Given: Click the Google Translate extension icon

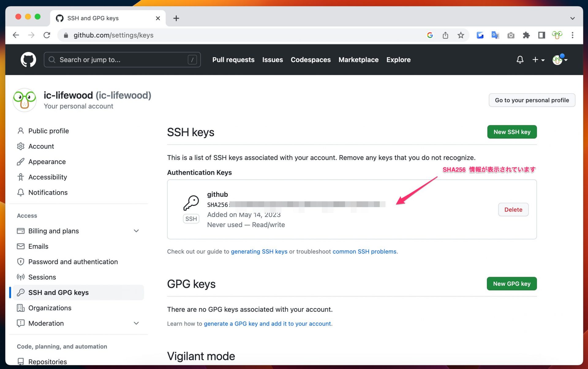Looking at the screenshot, I should point(495,35).
